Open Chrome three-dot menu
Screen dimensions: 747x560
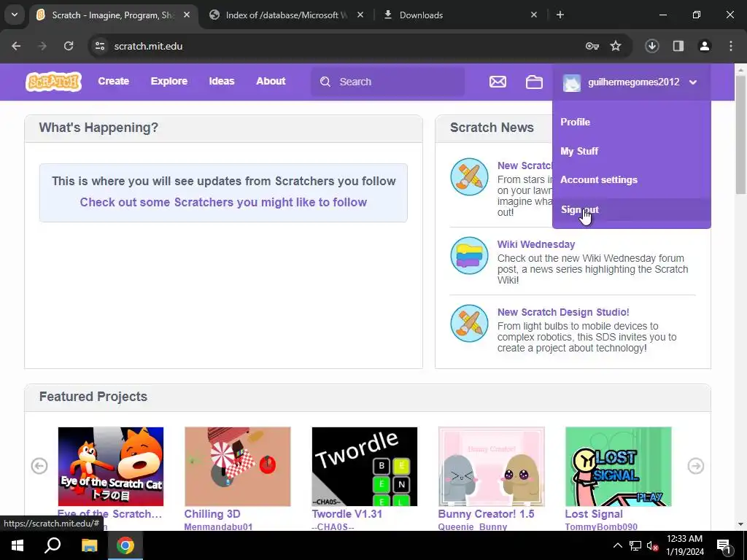731,46
